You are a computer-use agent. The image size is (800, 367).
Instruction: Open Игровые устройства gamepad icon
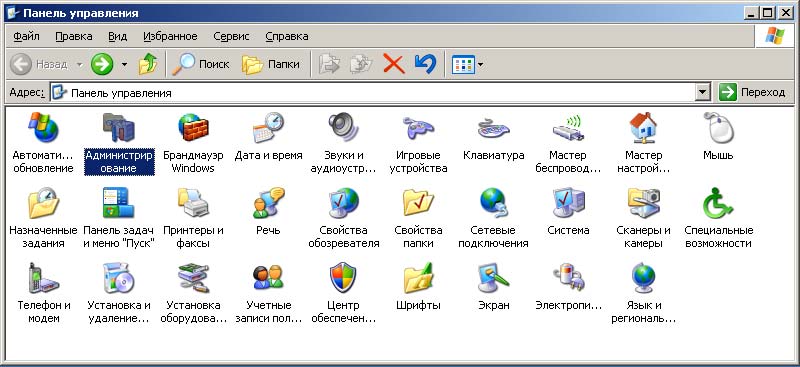[x=418, y=128]
